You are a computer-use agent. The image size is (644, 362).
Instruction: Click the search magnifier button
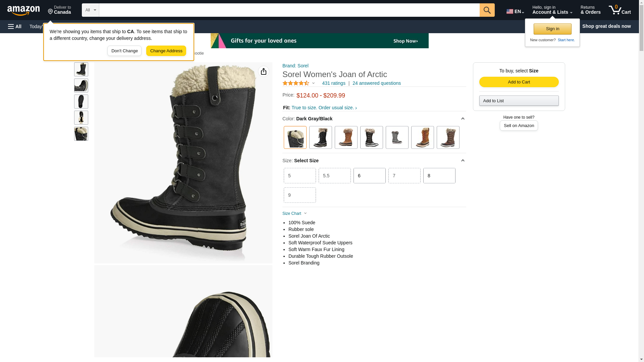(x=487, y=10)
